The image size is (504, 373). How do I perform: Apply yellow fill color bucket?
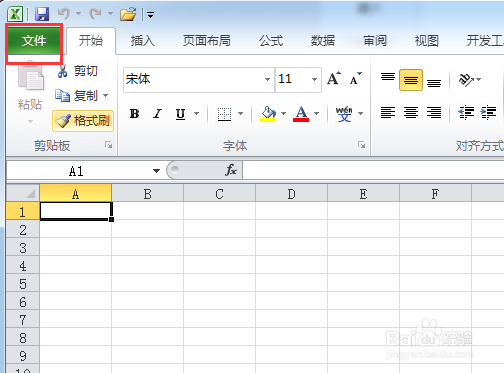268,114
